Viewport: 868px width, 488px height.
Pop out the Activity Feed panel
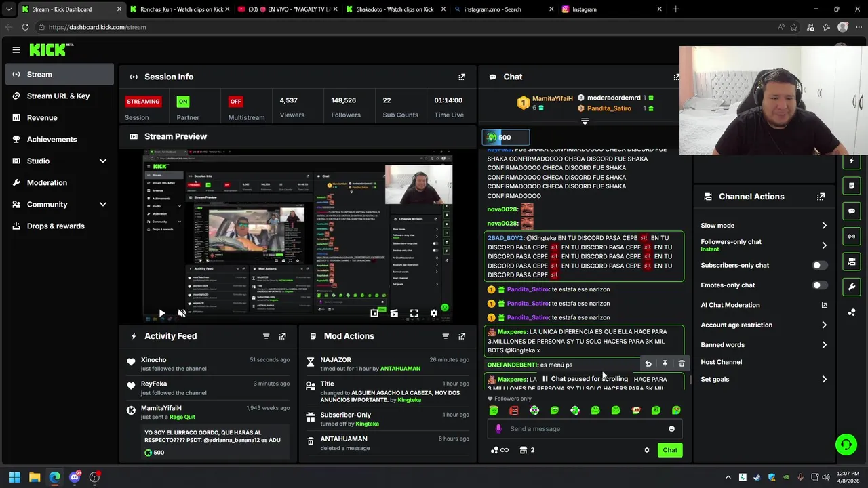[282, 336]
